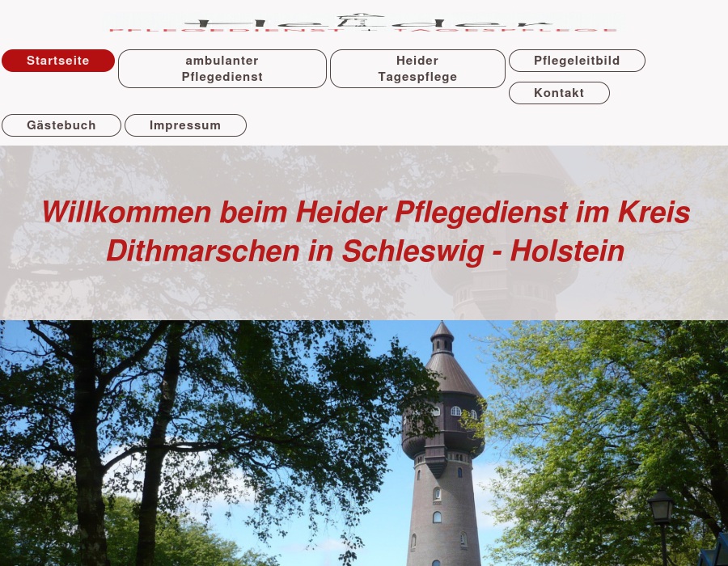This screenshot has height=566, width=728.
Task: Open the Heider Tagespflege page
Action: point(417,68)
